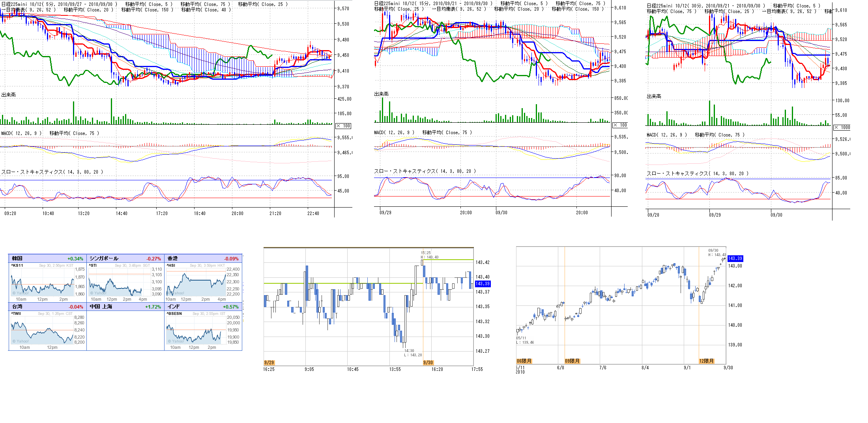The height and width of the screenshot is (423, 868).
Task: Click the 12限月 contract marker
Action: (x=706, y=361)
